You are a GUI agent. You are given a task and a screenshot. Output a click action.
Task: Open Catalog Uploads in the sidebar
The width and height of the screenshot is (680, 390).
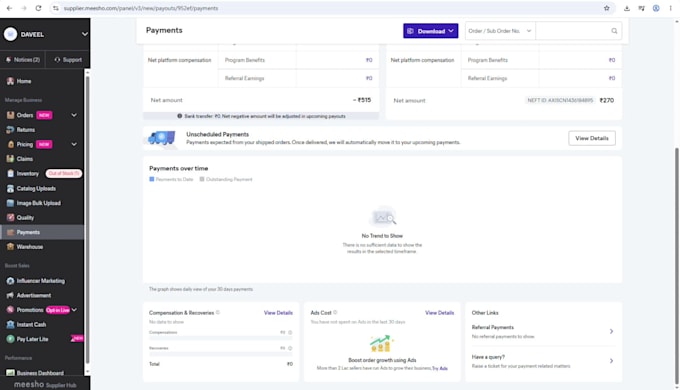36,188
